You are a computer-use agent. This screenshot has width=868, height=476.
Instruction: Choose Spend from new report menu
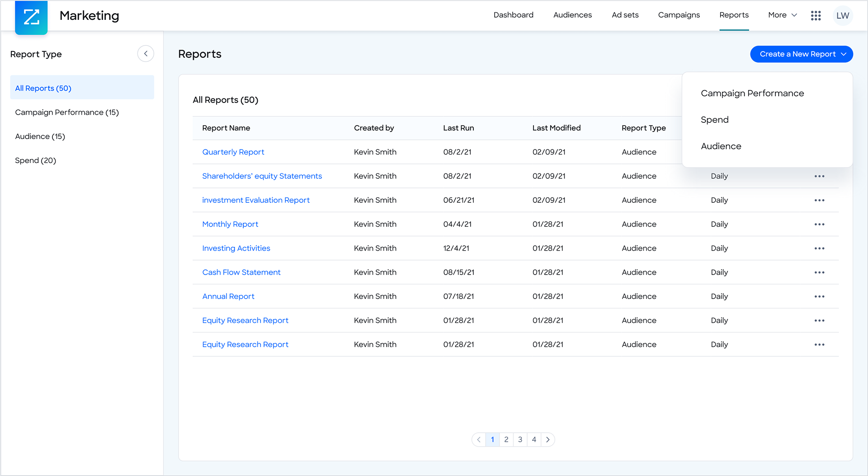click(x=714, y=120)
